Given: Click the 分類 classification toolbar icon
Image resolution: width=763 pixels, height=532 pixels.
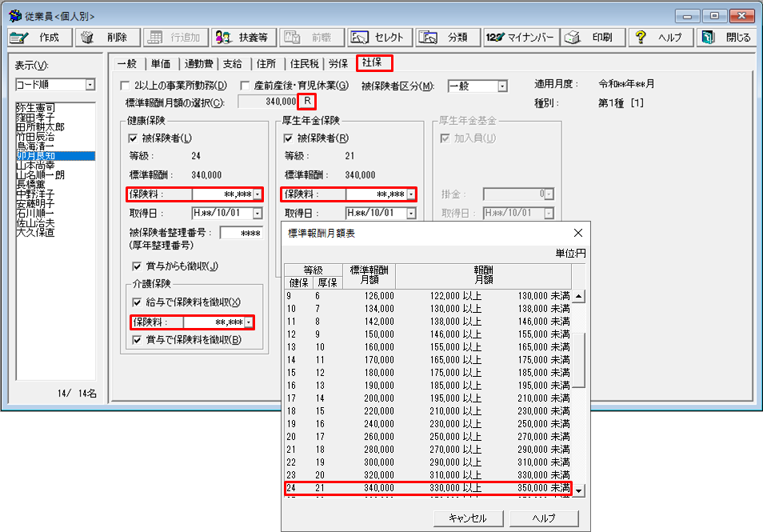Looking at the screenshot, I should [429, 38].
